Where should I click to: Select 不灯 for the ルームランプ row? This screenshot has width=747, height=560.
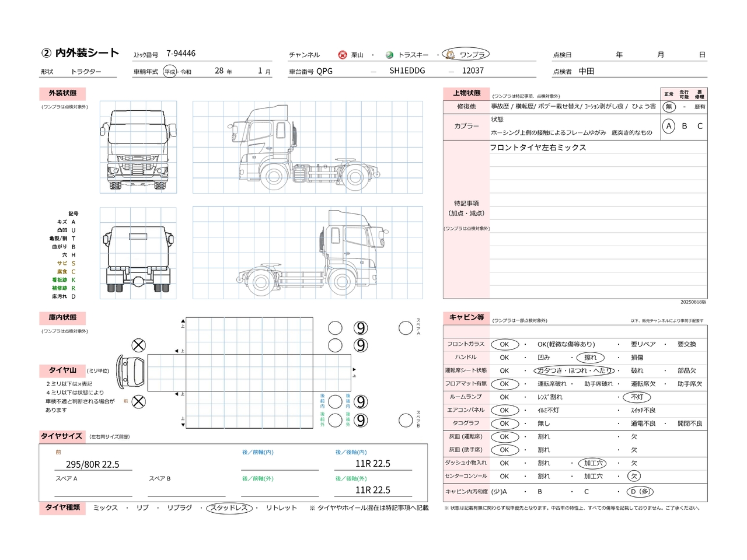(637, 397)
